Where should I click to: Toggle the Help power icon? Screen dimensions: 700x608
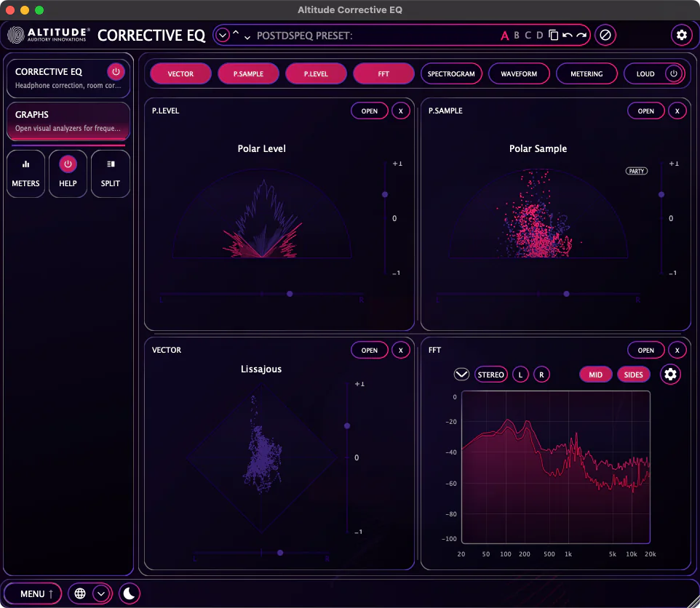coord(68,164)
